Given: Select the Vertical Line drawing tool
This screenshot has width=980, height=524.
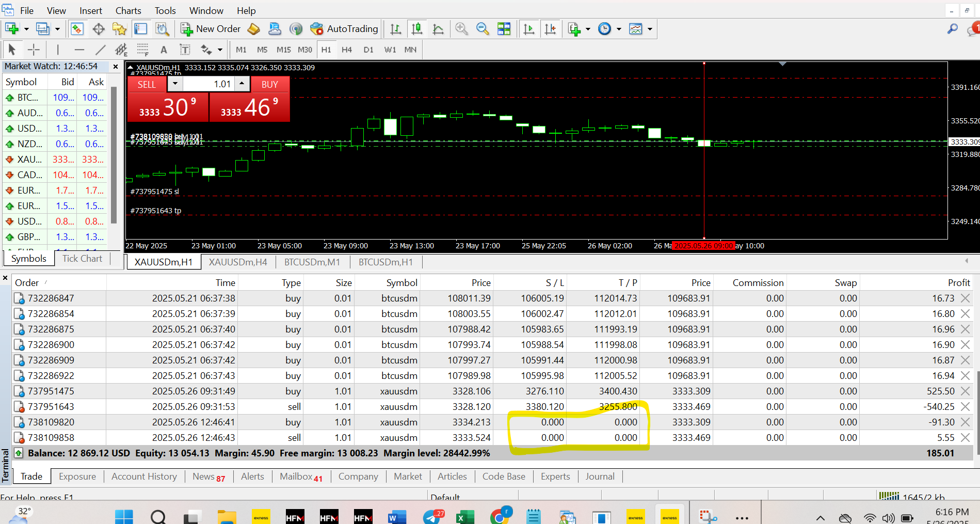Looking at the screenshot, I should [58, 50].
